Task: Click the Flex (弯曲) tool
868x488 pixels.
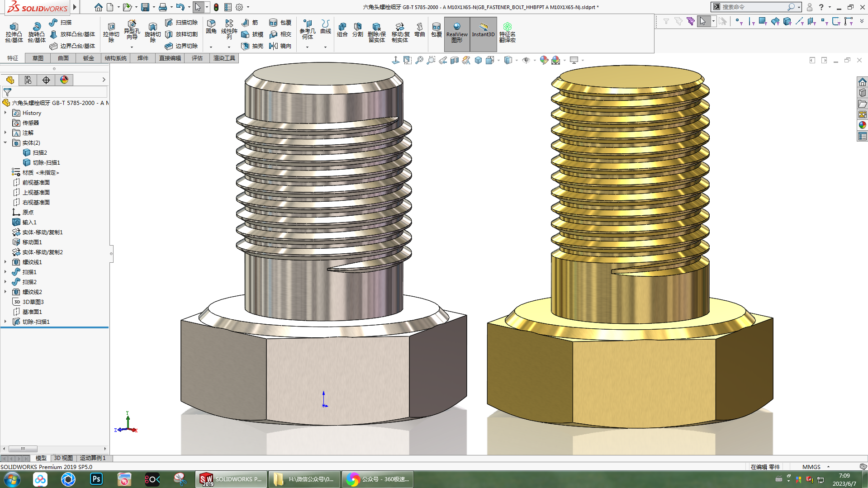Action: point(420,30)
